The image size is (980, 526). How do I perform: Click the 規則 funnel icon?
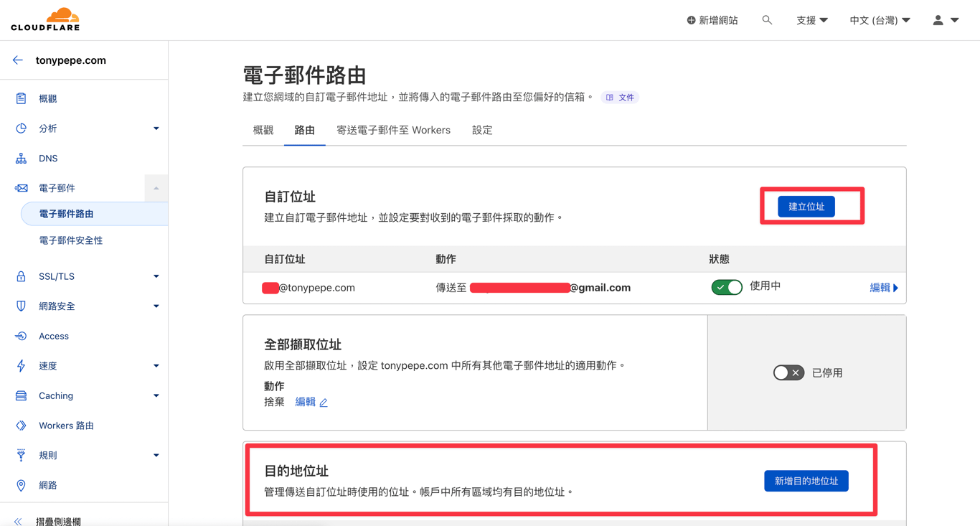coord(21,455)
